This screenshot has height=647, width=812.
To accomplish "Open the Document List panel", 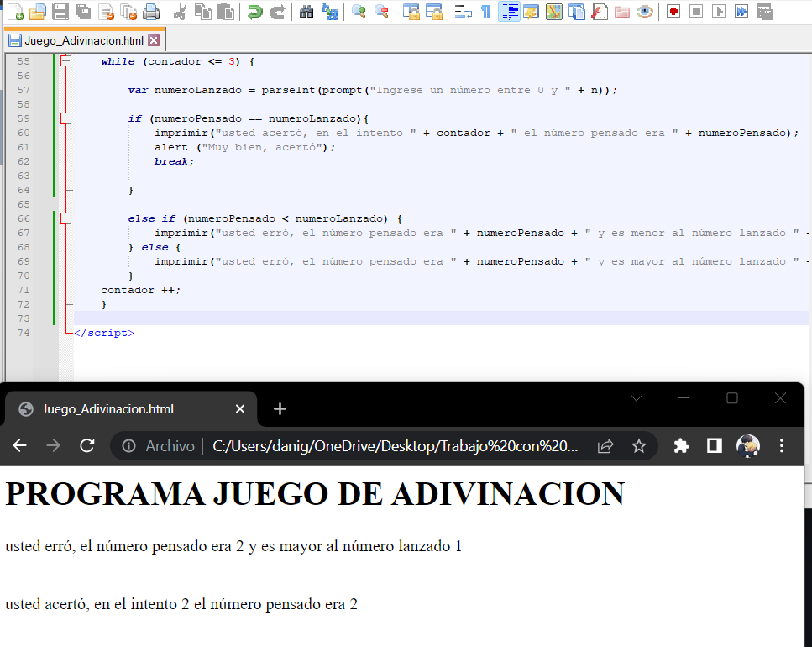I will point(576,12).
